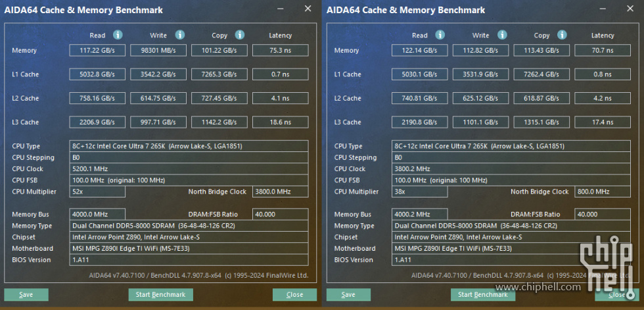Image resolution: width=644 pixels, height=310 pixels.
Task: Select L1 Cache write 3531.9 GB/s
Action: pyautogui.click(x=480, y=74)
